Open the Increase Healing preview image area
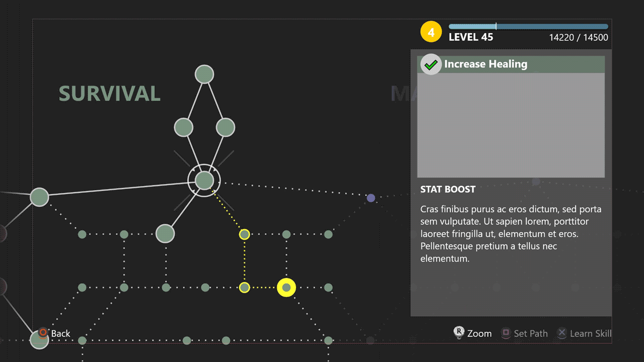The image size is (644, 362). 511,125
